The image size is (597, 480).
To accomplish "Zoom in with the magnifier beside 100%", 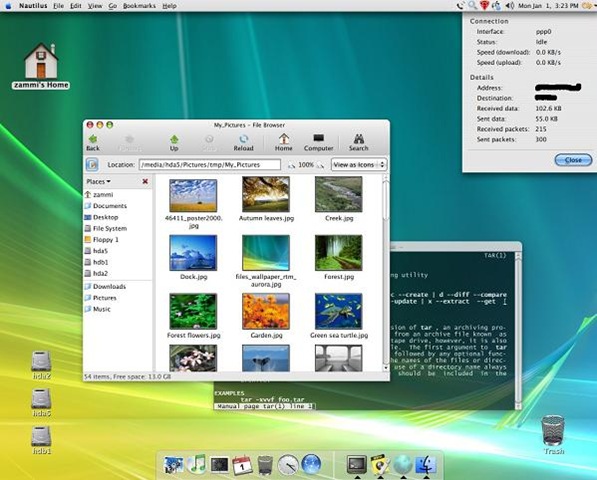I will point(320,165).
